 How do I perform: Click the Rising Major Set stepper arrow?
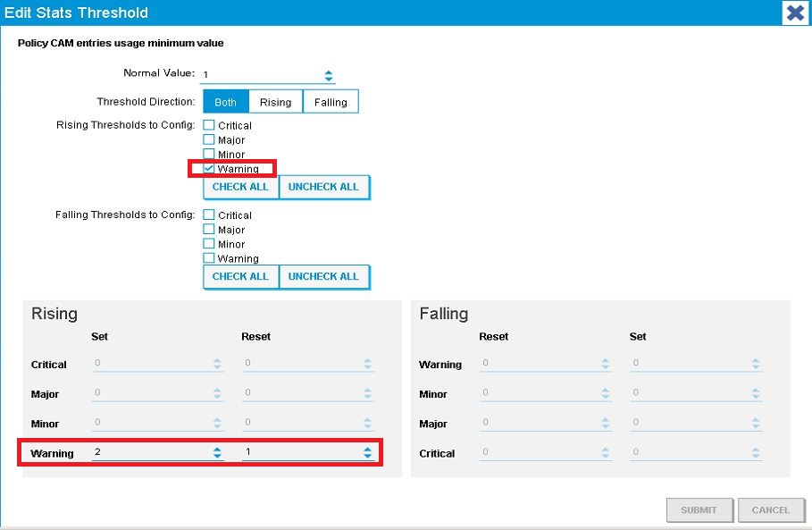click(x=216, y=391)
